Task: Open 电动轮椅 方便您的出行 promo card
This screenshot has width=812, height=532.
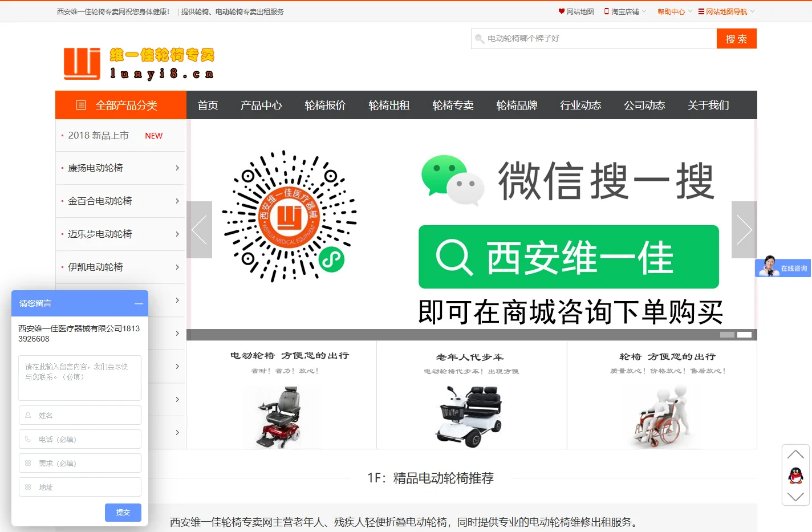Action: 282,395
